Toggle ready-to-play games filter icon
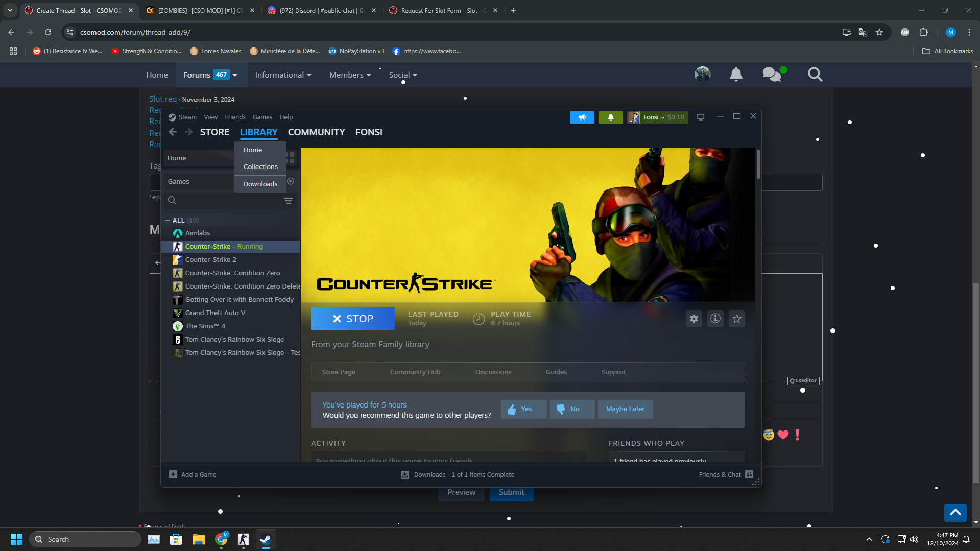Screen dimensions: 980x551 [291, 181]
